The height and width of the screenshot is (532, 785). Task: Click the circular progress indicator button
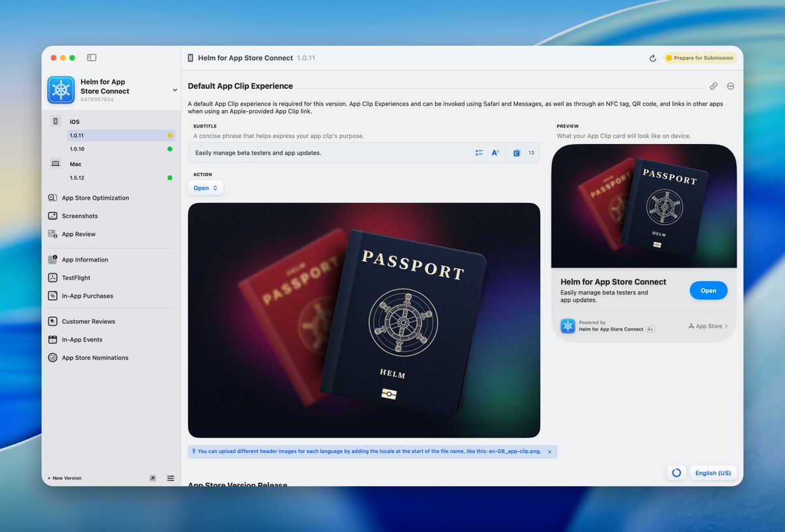coord(676,472)
